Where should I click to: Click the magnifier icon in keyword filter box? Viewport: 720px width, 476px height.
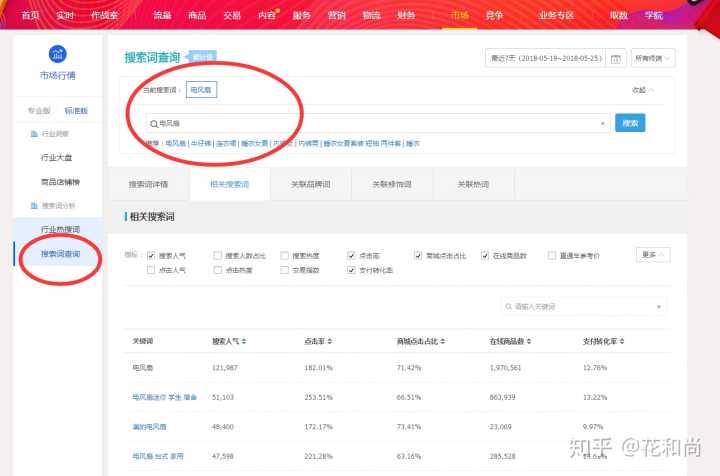pos(509,306)
